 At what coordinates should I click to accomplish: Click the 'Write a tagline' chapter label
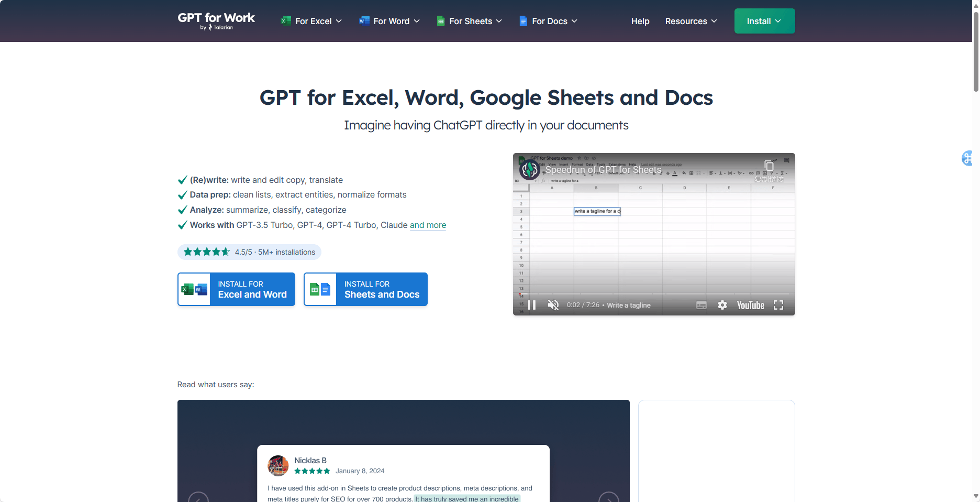(629, 305)
